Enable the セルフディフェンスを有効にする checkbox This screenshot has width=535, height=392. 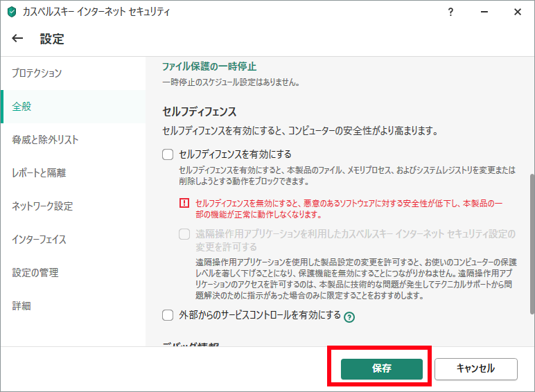(x=167, y=154)
